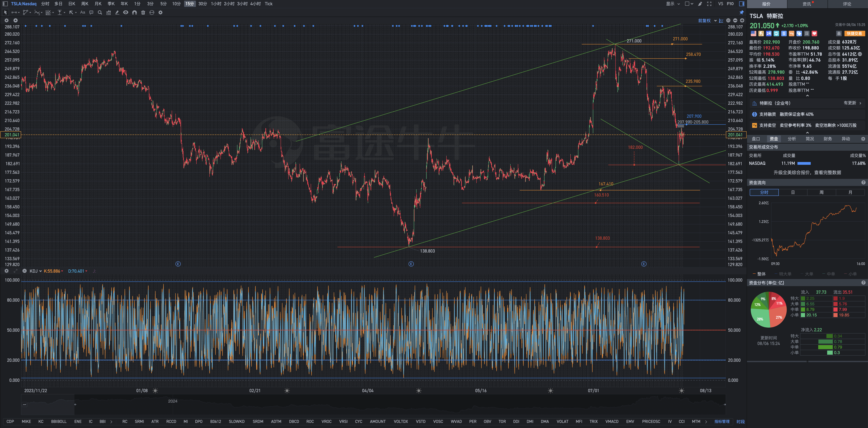Set a price alert with bell icon
868x428 pixels.
pyautogui.click(x=839, y=33)
